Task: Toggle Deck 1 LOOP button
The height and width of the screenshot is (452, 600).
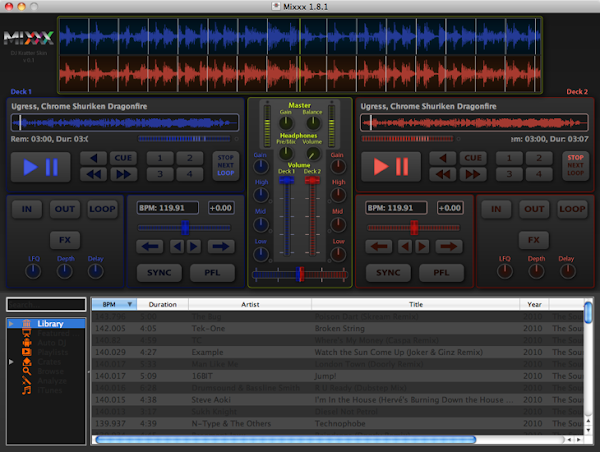Action: (102, 209)
